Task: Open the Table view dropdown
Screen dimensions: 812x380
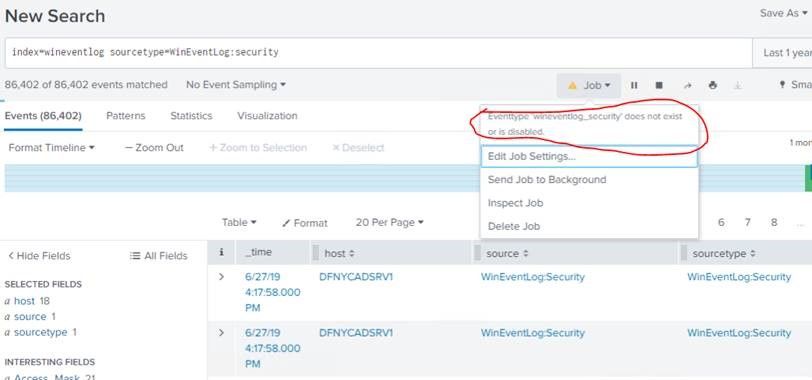Action: pos(239,222)
